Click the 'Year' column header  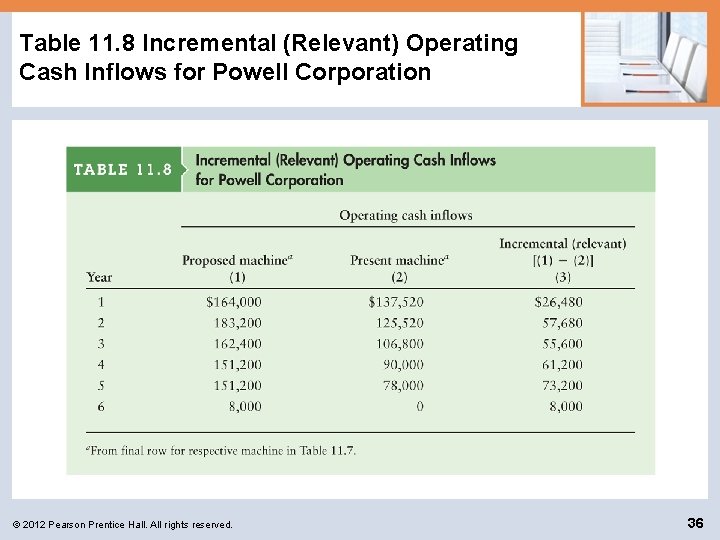pos(99,277)
